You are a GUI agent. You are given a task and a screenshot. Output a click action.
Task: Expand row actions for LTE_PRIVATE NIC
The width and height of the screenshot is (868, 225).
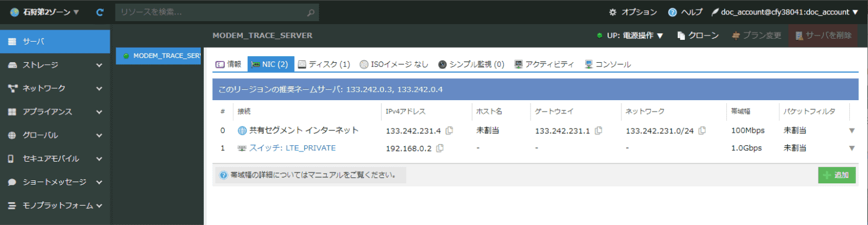coord(852,148)
